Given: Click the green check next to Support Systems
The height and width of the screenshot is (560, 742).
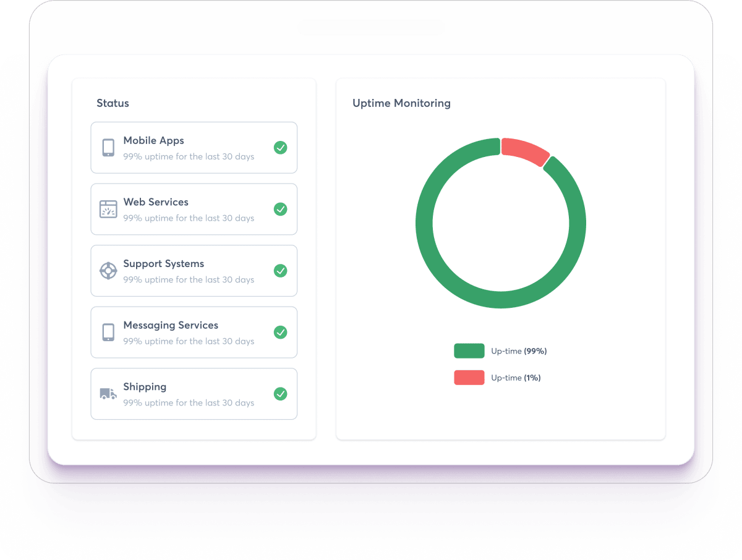Looking at the screenshot, I should coord(281,271).
